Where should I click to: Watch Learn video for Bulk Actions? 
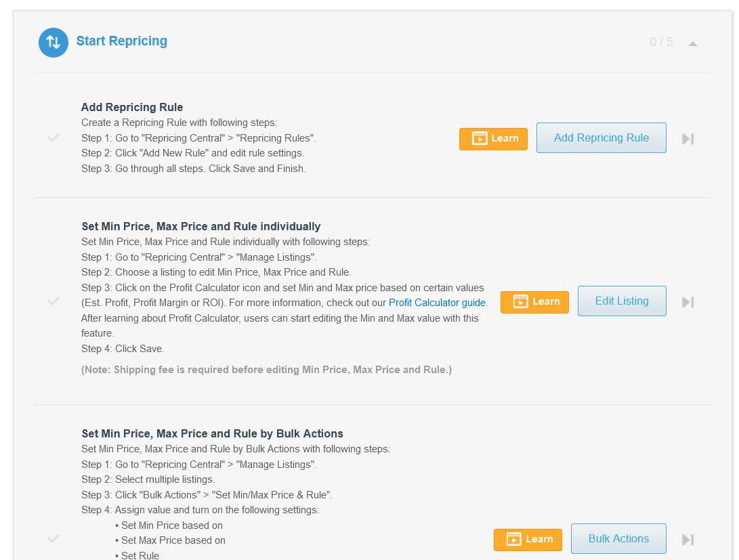[528, 540]
